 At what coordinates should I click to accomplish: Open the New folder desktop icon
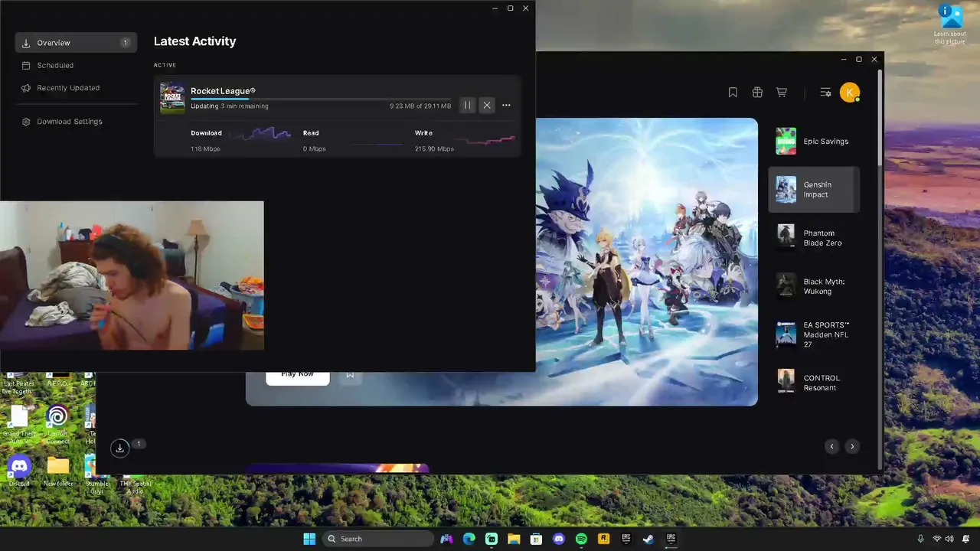point(58,471)
